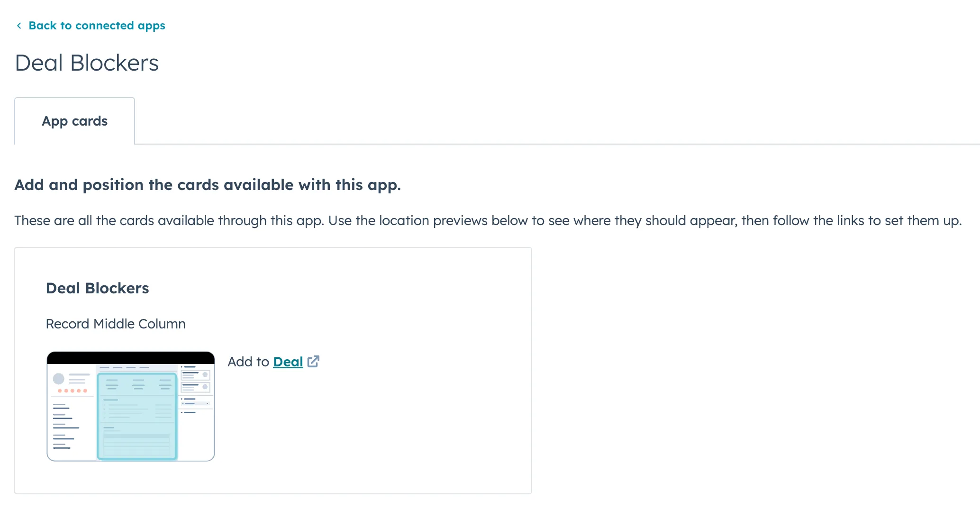This screenshot has width=980, height=509.
Task: Click the Record Middle Column label
Action: [115, 324]
